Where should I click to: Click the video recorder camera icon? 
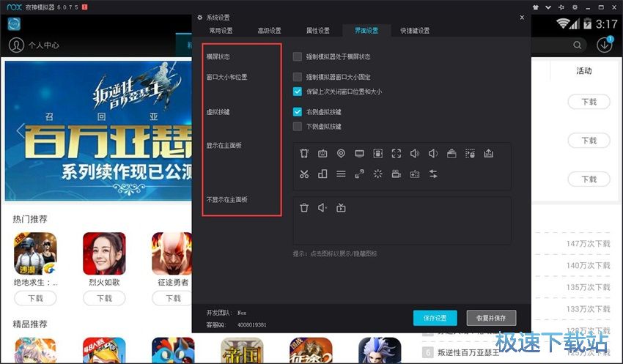tap(396, 174)
